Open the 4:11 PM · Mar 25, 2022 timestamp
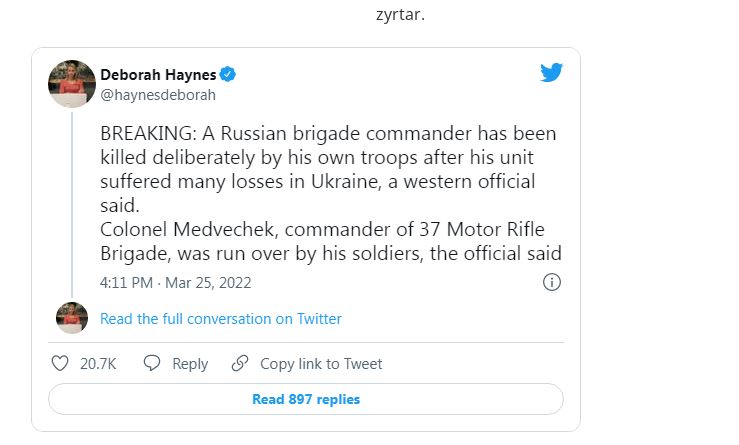 point(175,283)
